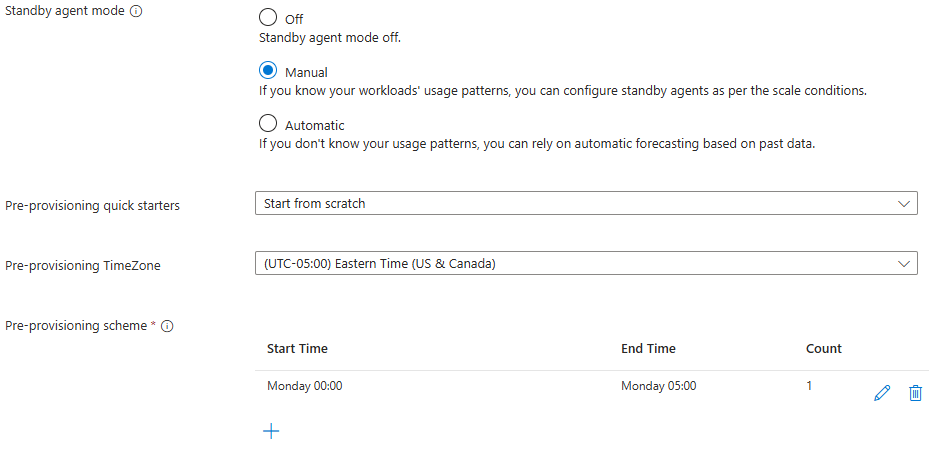Click the Standby agent mode info icon
929x450 pixels.
click(135, 12)
